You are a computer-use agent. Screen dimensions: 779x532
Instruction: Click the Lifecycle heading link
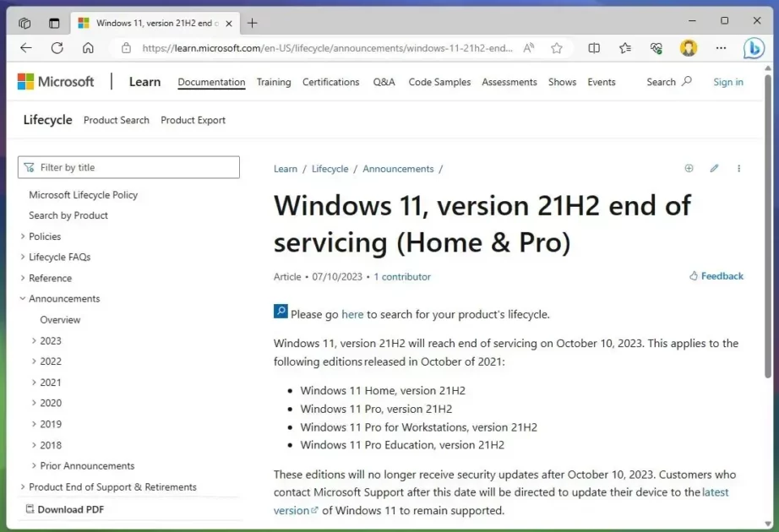(x=47, y=120)
